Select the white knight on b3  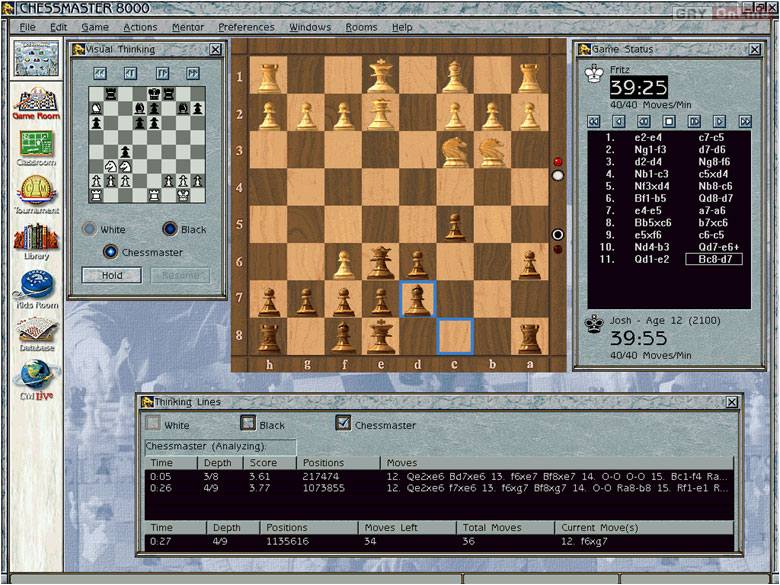coord(492,150)
